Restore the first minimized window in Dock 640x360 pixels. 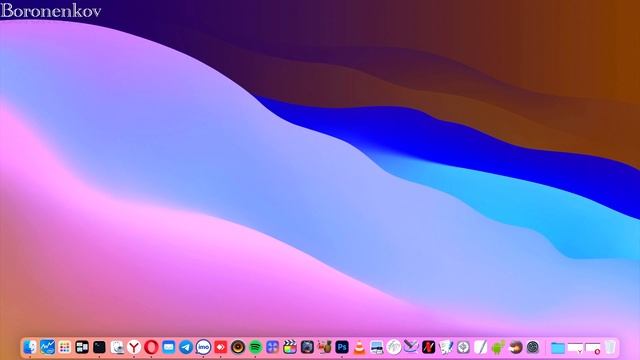[x=575, y=348]
